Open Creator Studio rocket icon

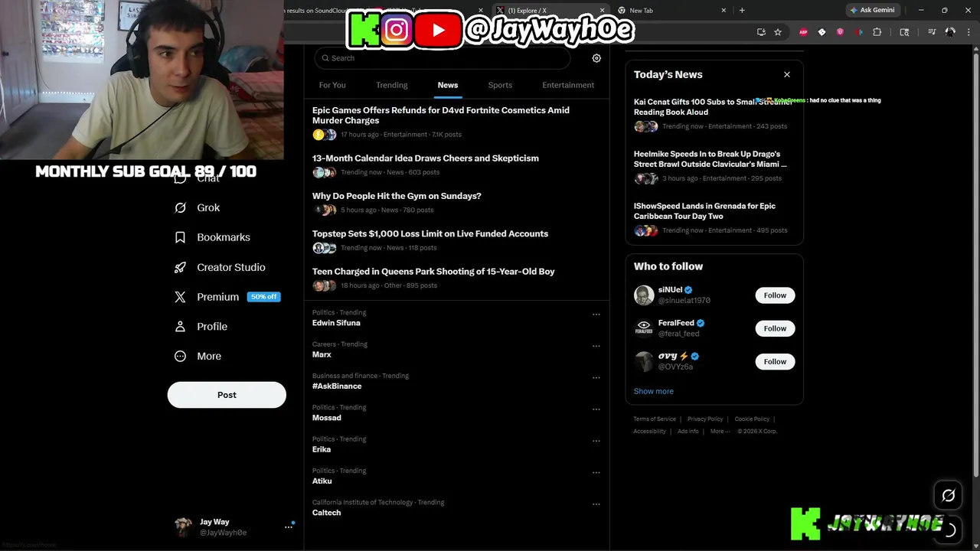click(x=180, y=267)
